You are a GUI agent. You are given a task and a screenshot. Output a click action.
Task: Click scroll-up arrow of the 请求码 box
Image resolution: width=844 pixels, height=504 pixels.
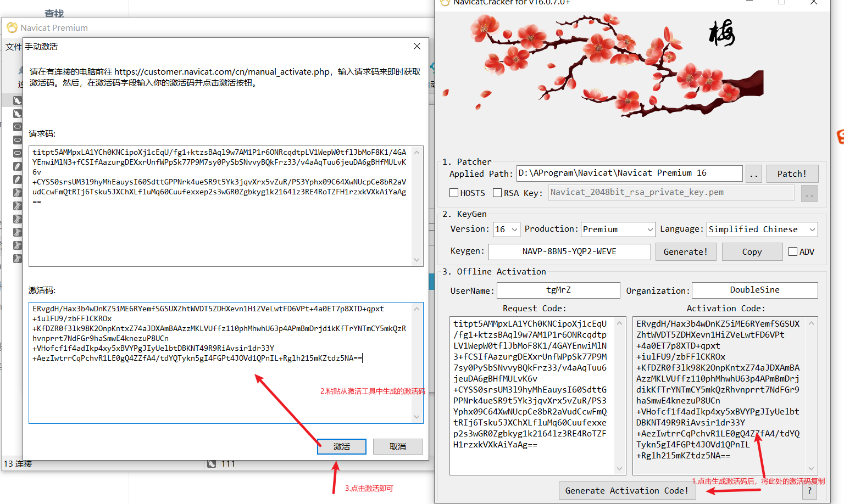(417, 152)
